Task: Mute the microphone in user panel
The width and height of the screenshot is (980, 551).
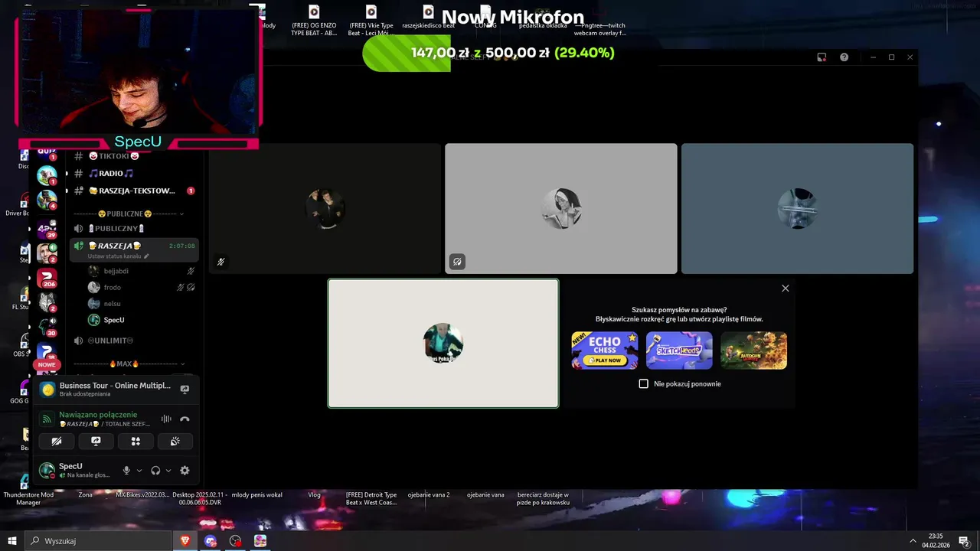Action: point(126,471)
